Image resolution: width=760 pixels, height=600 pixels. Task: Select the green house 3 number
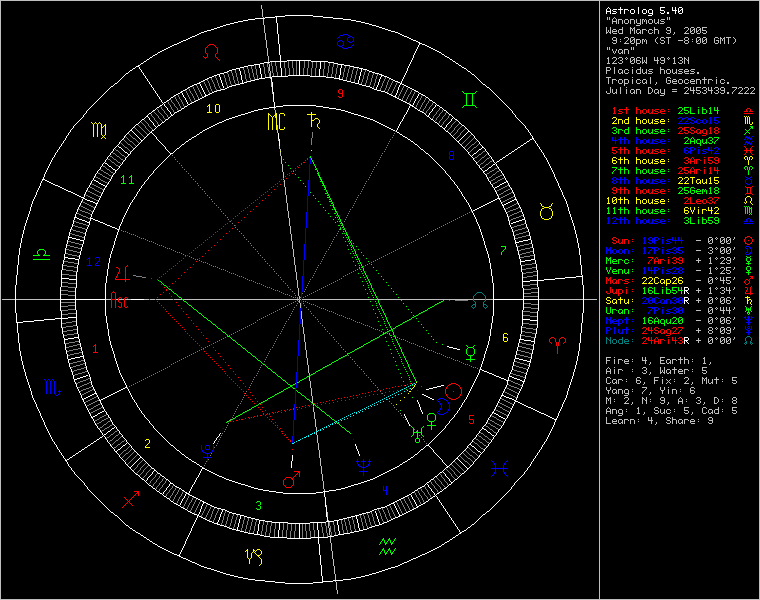pyautogui.click(x=258, y=506)
